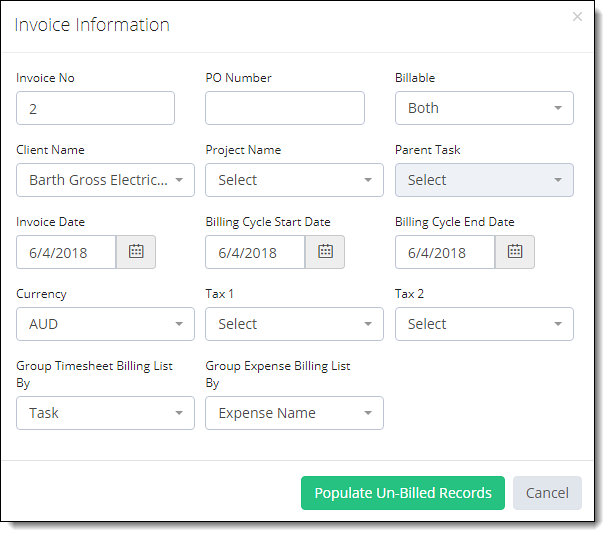Open the Parent Task dropdown

tap(484, 180)
